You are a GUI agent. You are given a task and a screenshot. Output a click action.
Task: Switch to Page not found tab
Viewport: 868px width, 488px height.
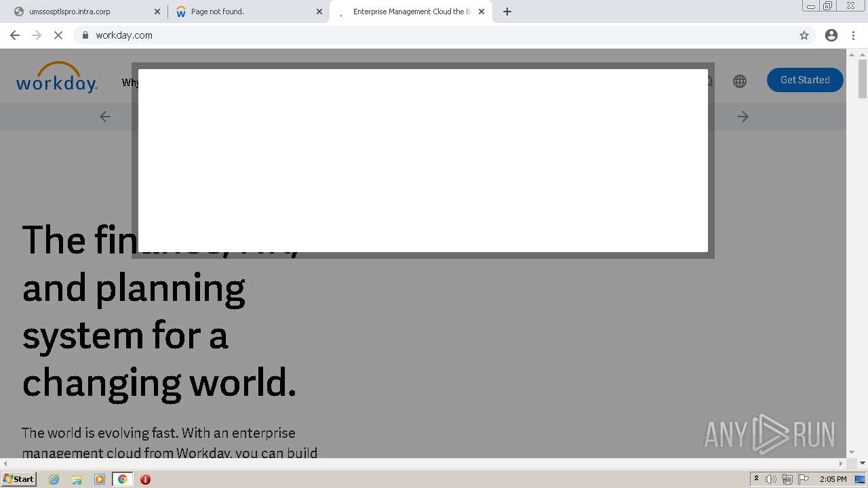[x=248, y=12]
